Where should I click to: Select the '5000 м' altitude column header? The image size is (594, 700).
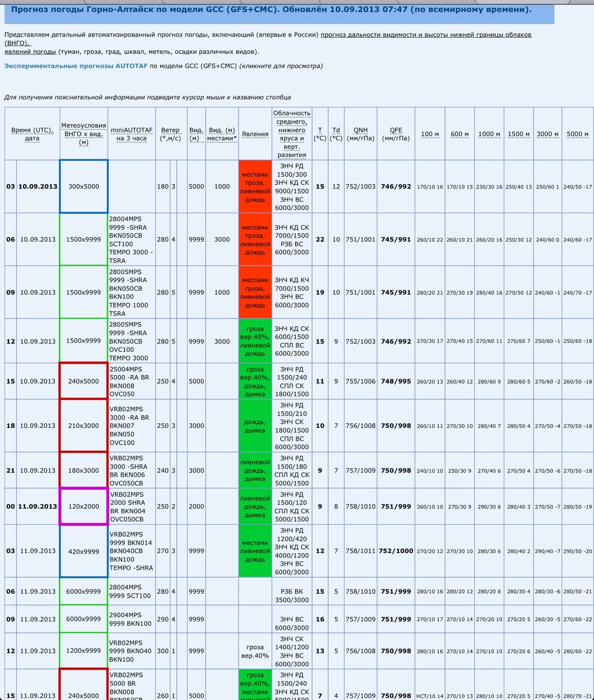pyautogui.click(x=577, y=134)
